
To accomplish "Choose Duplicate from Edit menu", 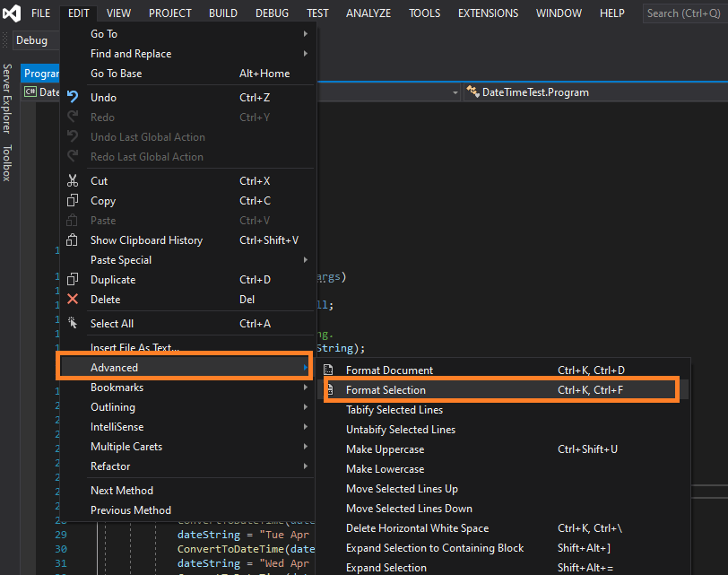I will click(x=188, y=280).
